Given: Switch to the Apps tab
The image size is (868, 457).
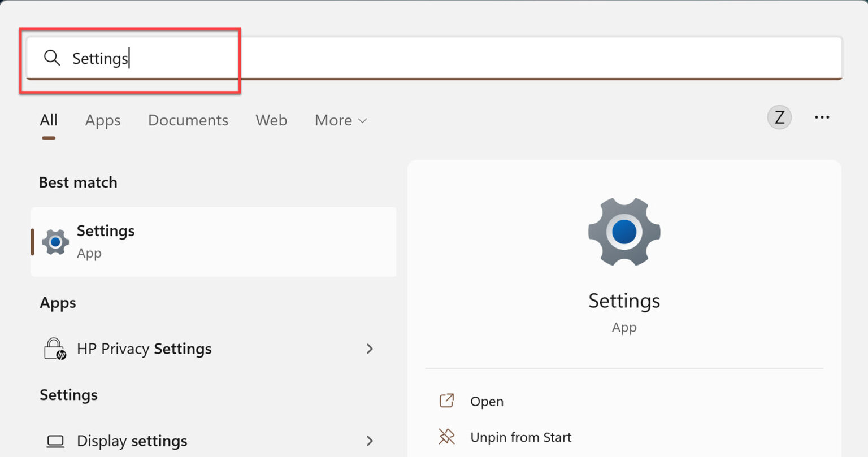Looking at the screenshot, I should [103, 120].
